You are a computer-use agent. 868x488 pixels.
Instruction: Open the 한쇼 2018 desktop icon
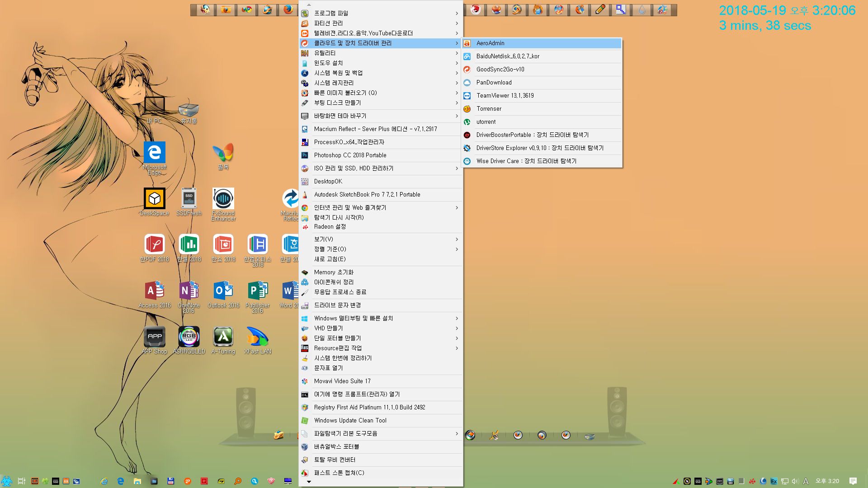(x=223, y=248)
